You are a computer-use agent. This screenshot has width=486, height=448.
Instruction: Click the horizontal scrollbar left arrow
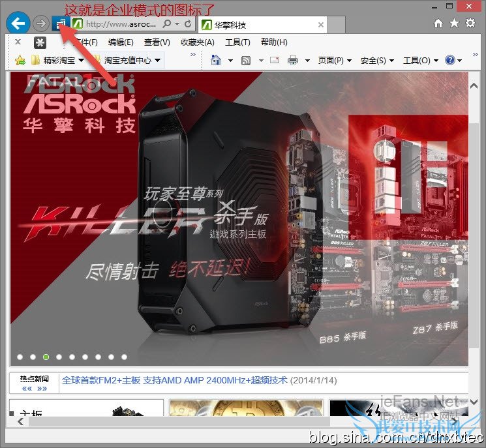point(21,422)
